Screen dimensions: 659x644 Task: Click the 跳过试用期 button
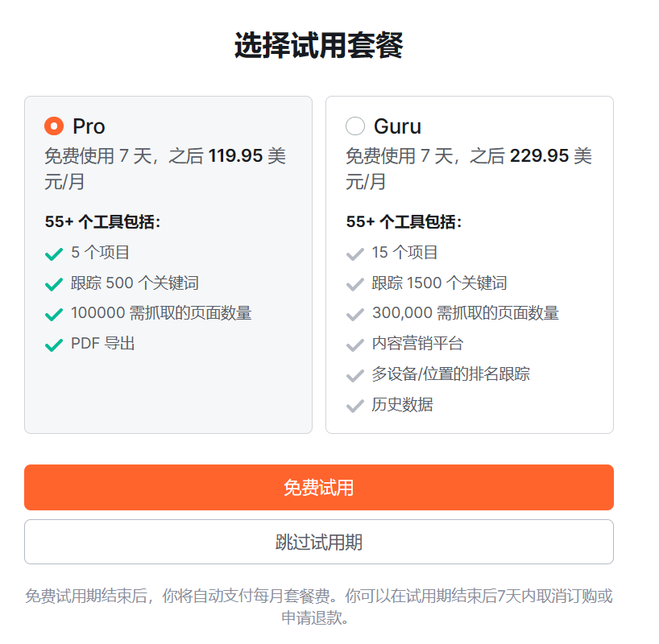pyautogui.click(x=319, y=542)
